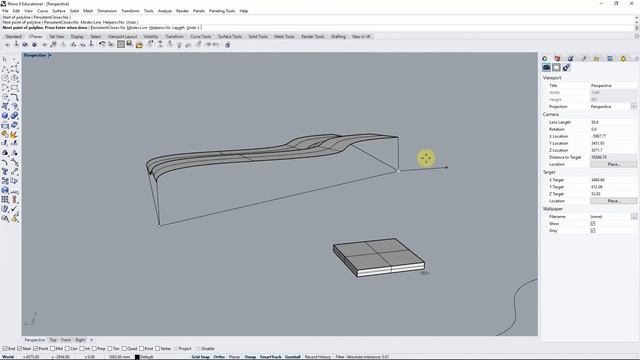This screenshot has width=640, height=360.
Task: Select the Box solid tool
Action: pos(5,116)
